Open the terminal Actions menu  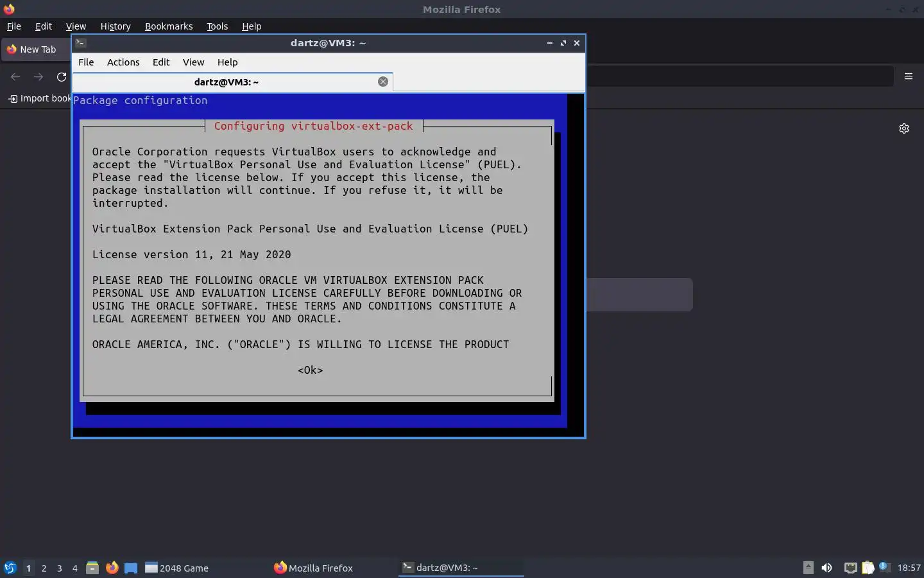(123, 62)
